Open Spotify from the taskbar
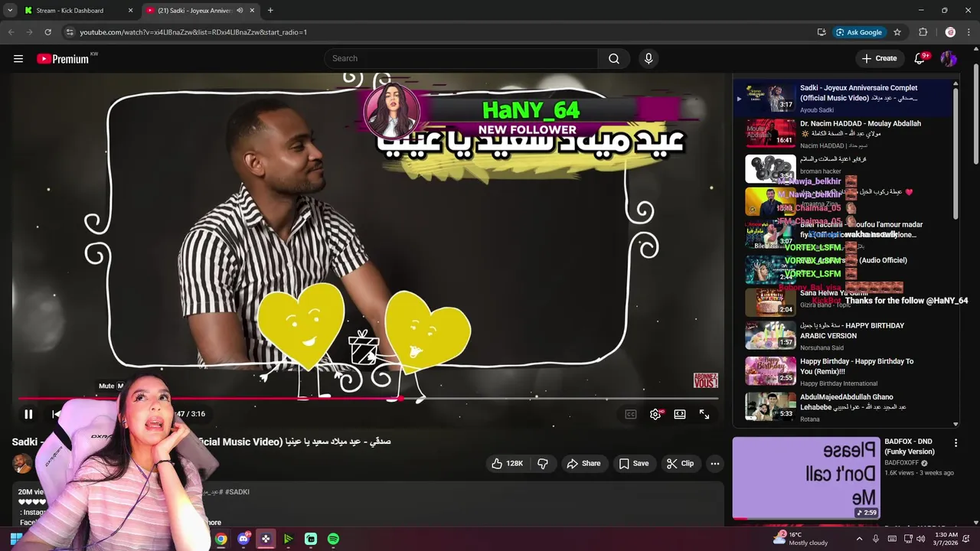Viewport: 980px width, 551px height. click(333, 539)
